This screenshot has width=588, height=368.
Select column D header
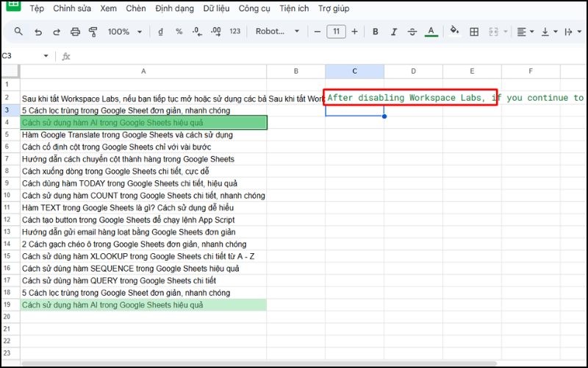(413, 71)
